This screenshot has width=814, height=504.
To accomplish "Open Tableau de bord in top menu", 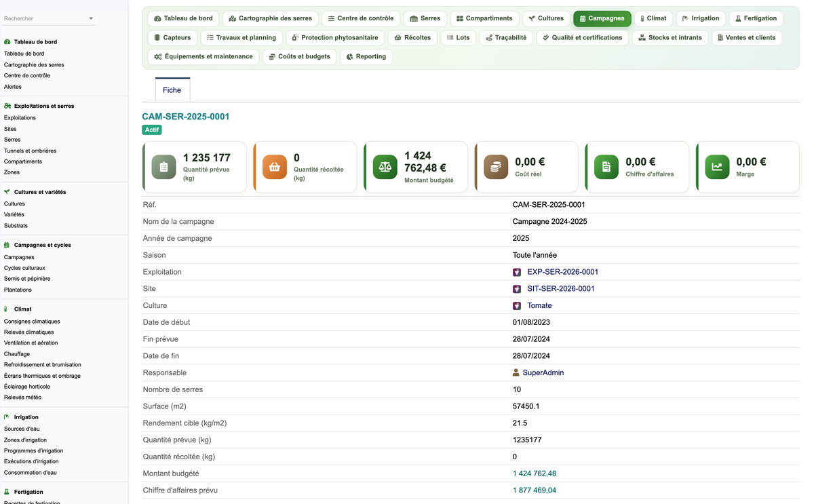I will [x=183, y=18].
